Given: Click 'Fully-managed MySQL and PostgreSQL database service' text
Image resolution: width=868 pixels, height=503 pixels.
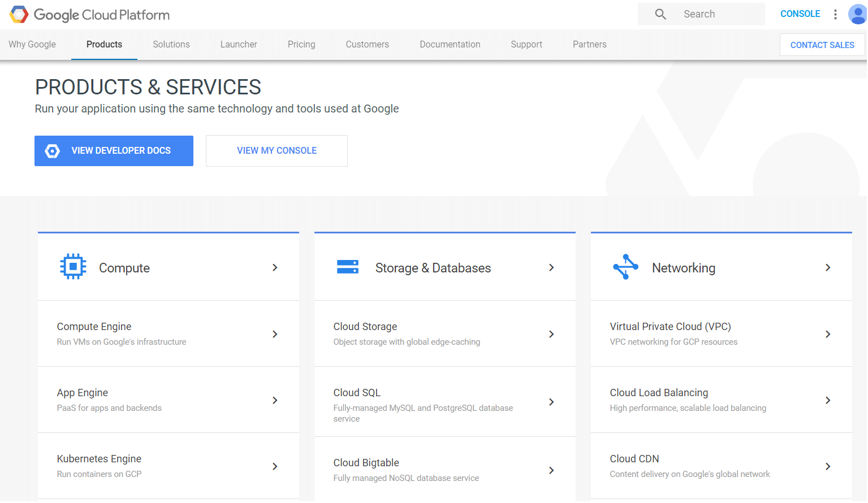Looking at the screenshot, I should pos(423,413).
